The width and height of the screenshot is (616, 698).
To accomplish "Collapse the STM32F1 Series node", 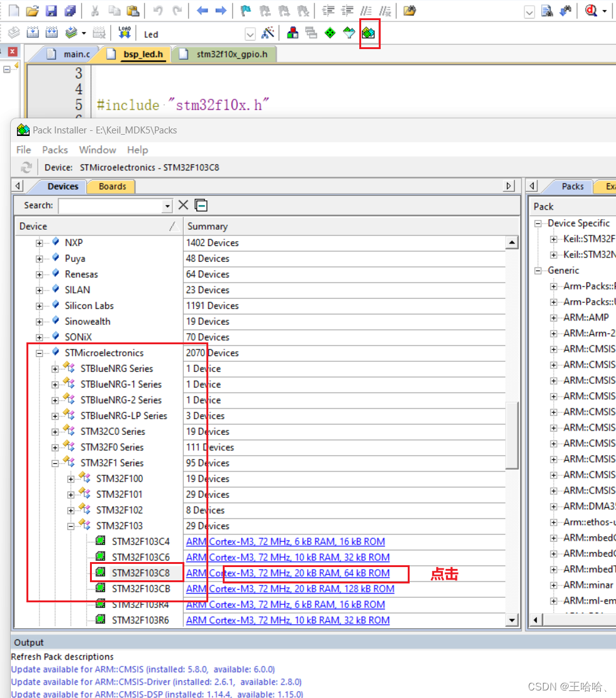I will 55,463.
